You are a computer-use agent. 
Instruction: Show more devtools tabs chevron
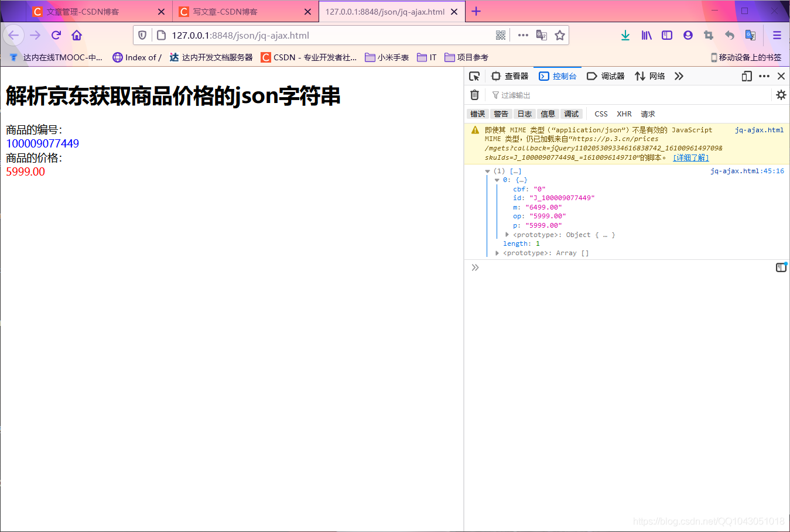[679, 76]
